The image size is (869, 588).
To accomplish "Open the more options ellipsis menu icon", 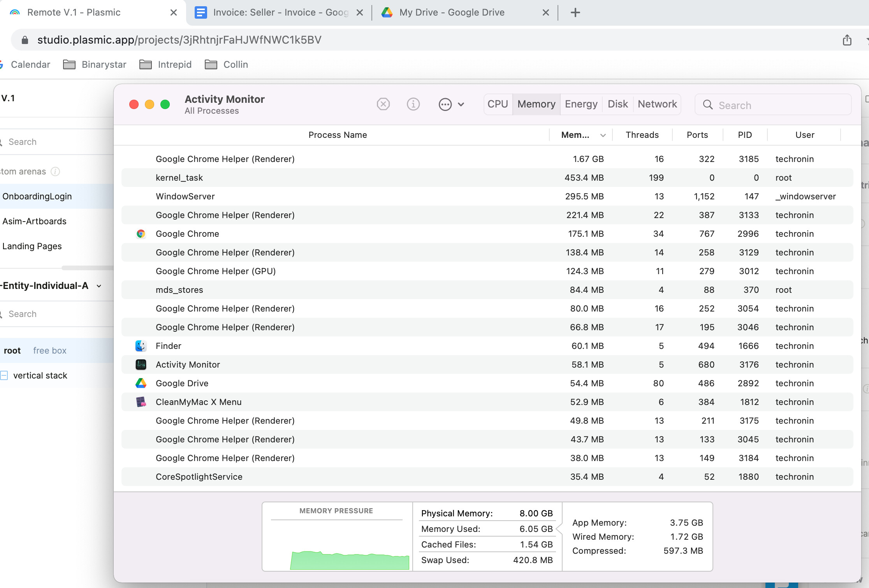I will click(445, 104).
